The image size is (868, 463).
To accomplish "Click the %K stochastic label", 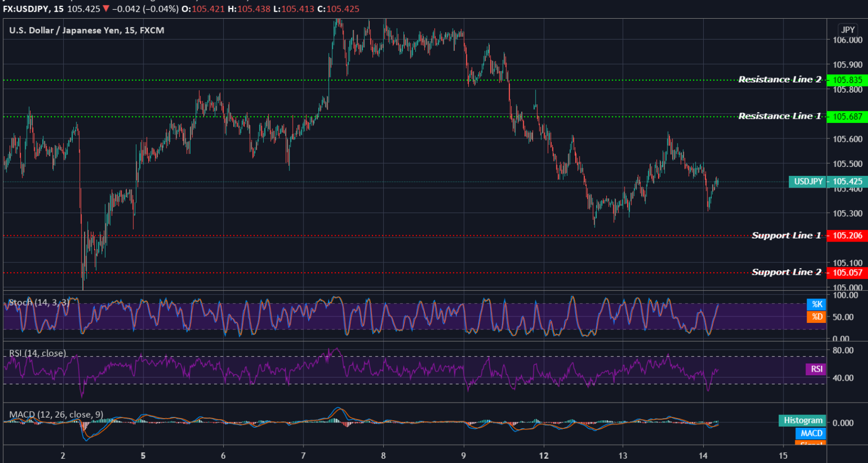I will [x=817, y=304].
